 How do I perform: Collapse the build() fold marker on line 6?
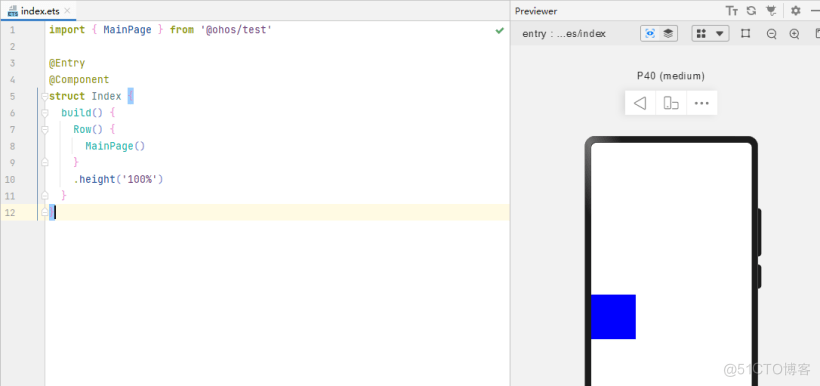(x=44, y=113)
